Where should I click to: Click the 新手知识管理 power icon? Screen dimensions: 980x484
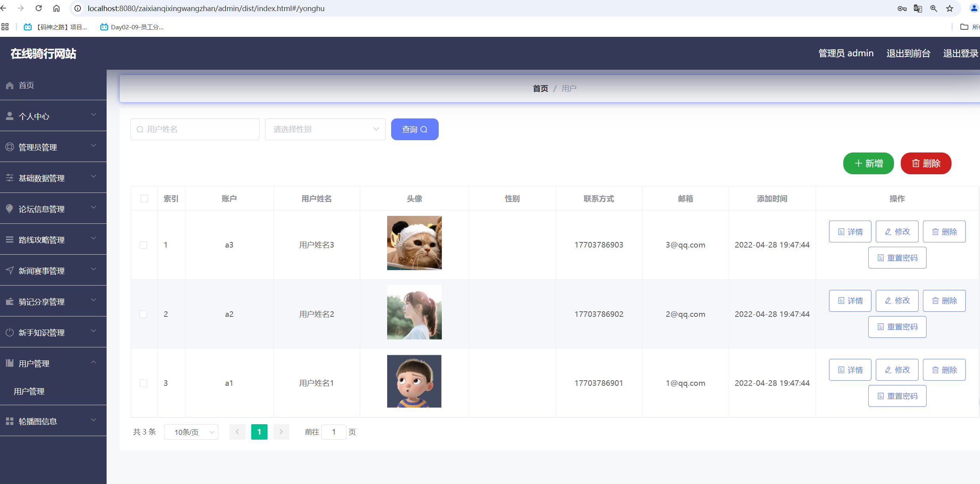tap(10, 332)
